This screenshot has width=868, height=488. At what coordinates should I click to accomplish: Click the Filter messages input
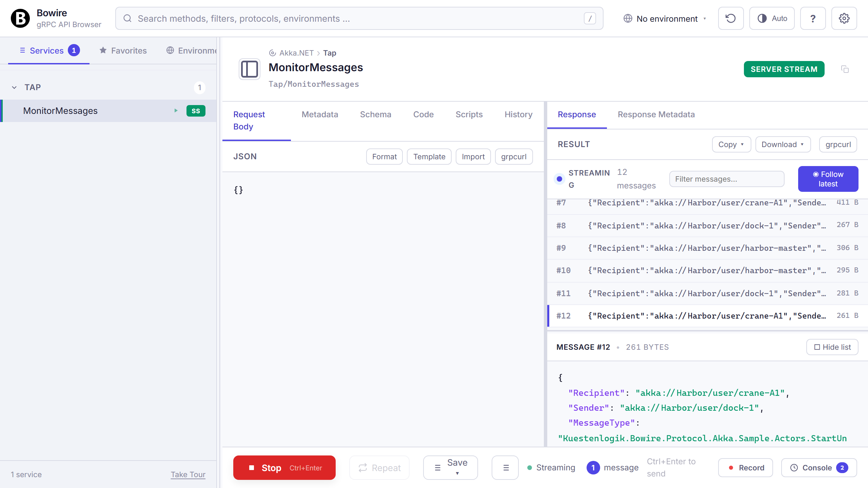pos(727,179)
